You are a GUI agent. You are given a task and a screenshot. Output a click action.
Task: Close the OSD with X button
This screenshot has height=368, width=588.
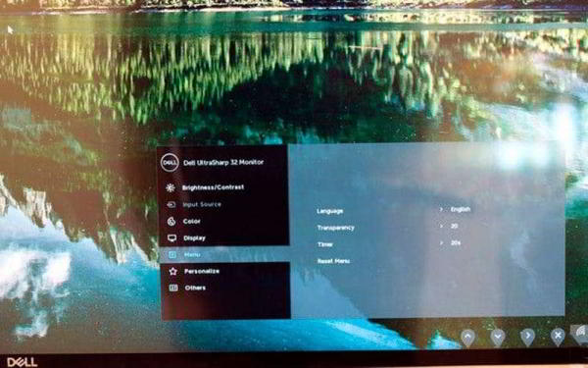coord(558,336)
